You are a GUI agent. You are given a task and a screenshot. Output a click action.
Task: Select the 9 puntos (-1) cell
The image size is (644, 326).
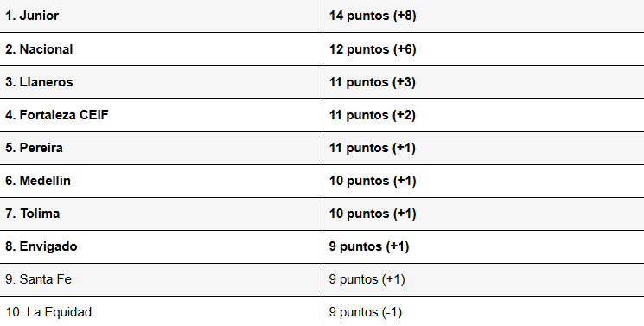pos(483,311)
